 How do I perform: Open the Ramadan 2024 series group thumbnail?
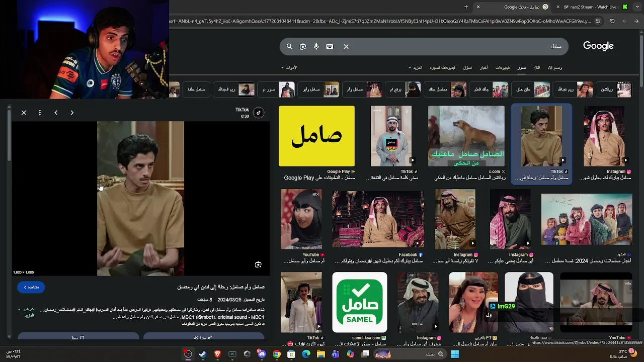[587, 219]
